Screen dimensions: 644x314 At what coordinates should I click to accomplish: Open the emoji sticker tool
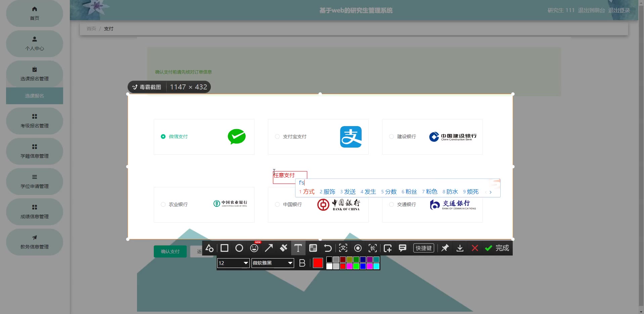[254, 248]
